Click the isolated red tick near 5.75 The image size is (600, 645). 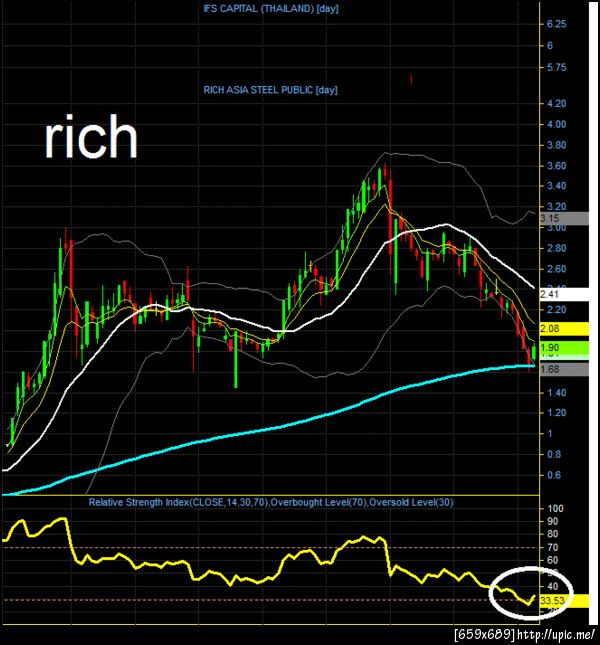click(411, 79)
